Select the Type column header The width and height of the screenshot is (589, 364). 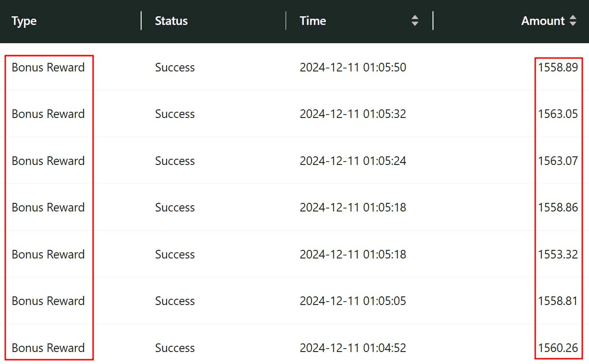[x=24, y=21]
